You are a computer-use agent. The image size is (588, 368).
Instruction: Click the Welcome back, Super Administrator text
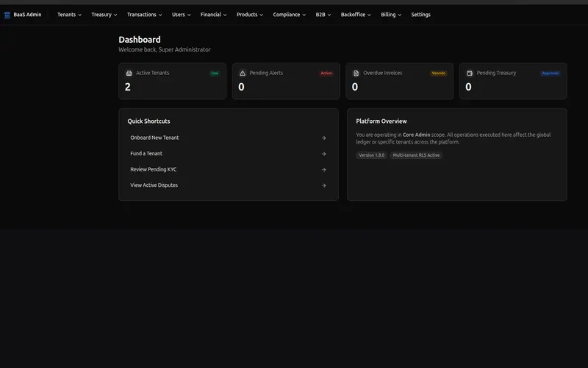click(165, 49)
